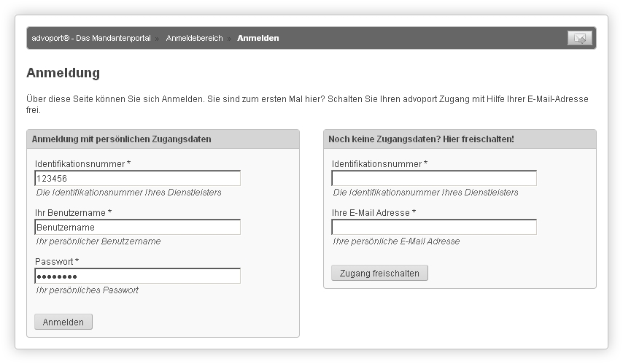Click the right panel Identifikationsnummer label
The width and height of the screenshot is (623, 364).
(x=379, y=164)
